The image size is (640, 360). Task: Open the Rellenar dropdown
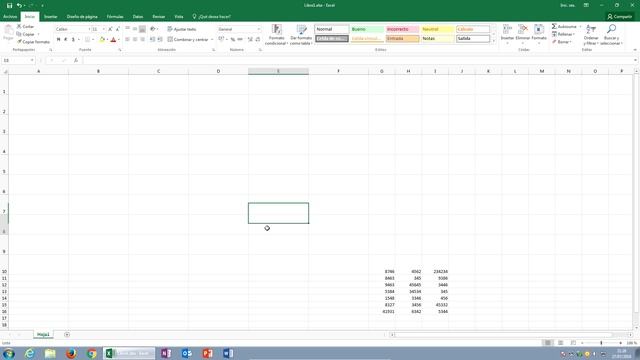tap(564, 34)
